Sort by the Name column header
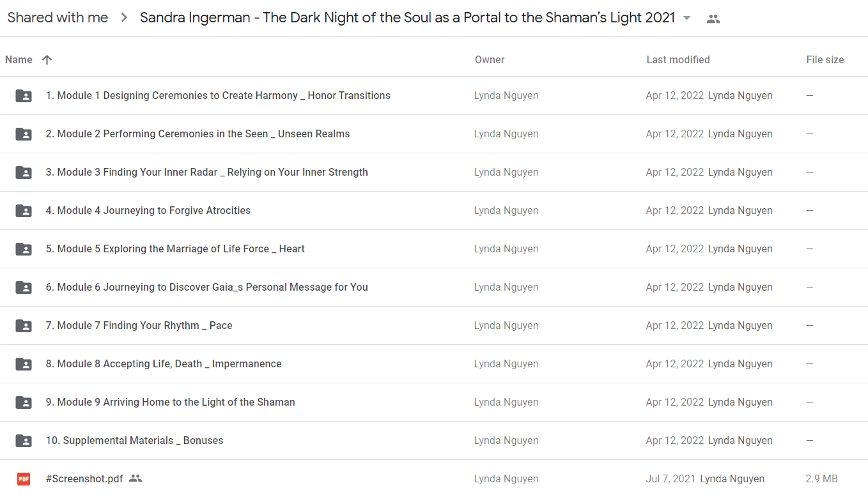 19,59
